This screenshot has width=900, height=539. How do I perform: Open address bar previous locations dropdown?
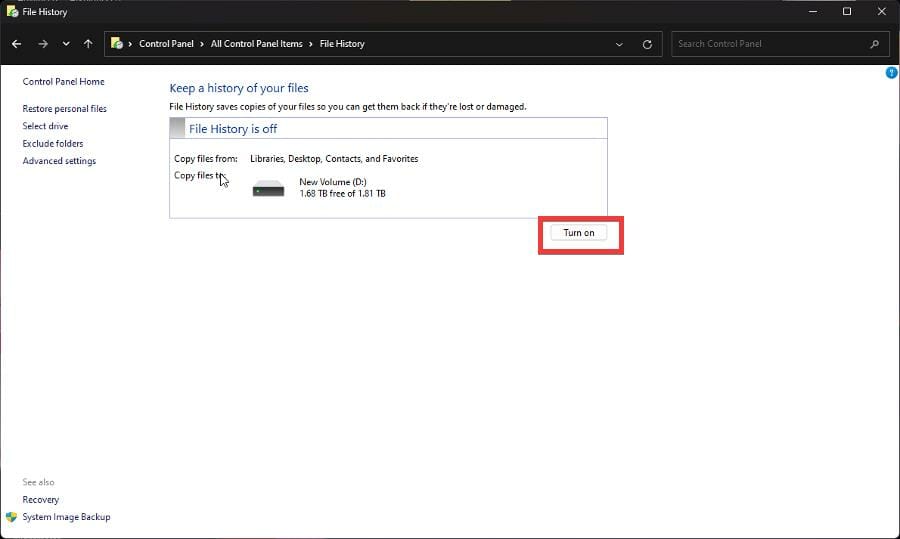click(619, 44)
